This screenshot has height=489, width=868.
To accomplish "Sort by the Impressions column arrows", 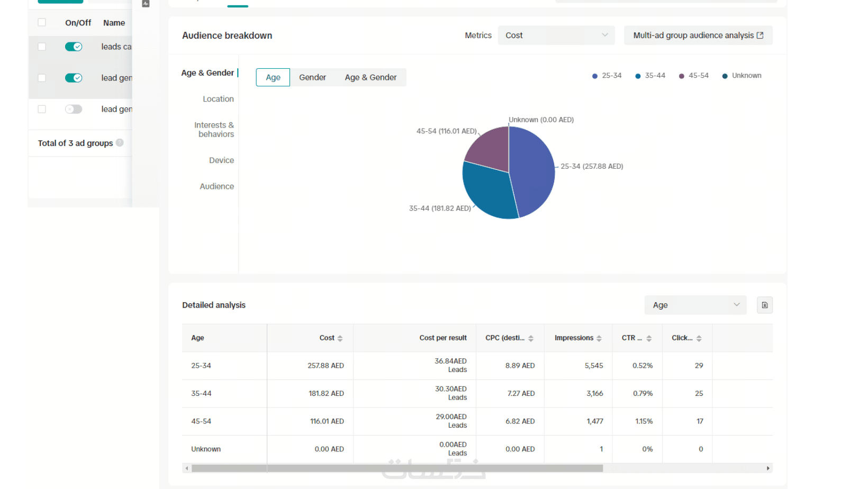I will point(599,338).
